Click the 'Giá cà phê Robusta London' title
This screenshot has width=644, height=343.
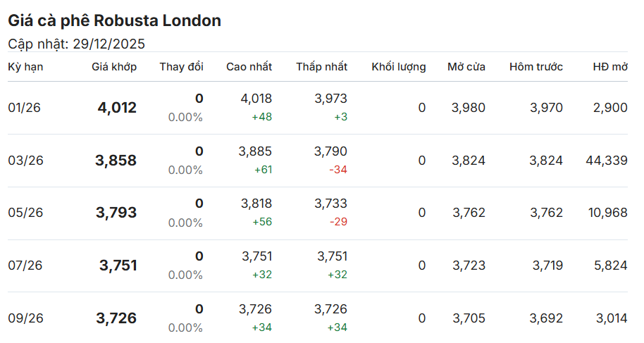(x=114, y=21)
